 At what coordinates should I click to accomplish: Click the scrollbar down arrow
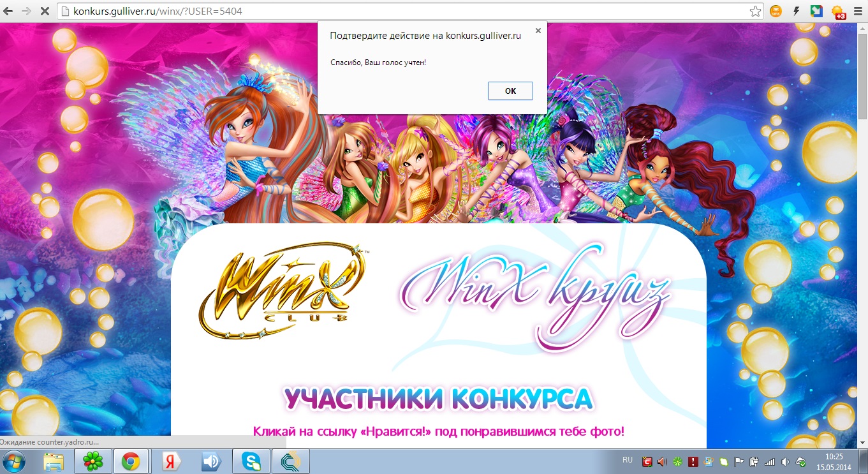[x=862, y=443]
